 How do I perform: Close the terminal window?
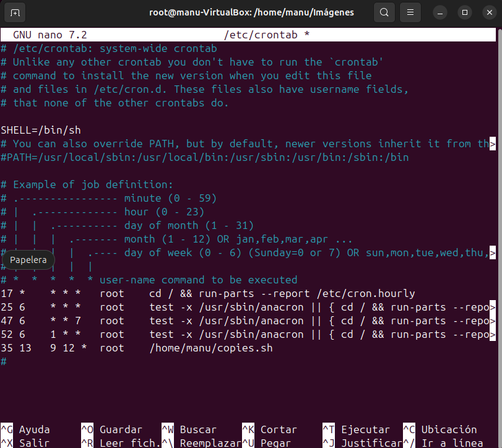click(x=488, y=12)
